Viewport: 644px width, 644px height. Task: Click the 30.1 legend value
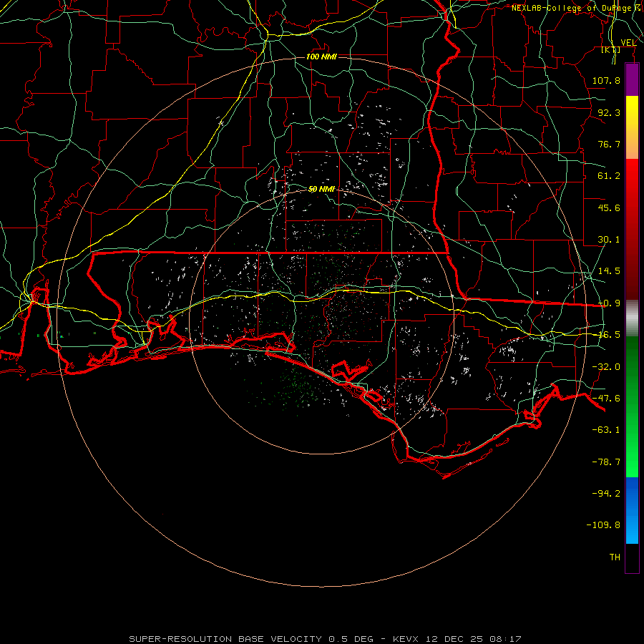click(x=609, y=240)
